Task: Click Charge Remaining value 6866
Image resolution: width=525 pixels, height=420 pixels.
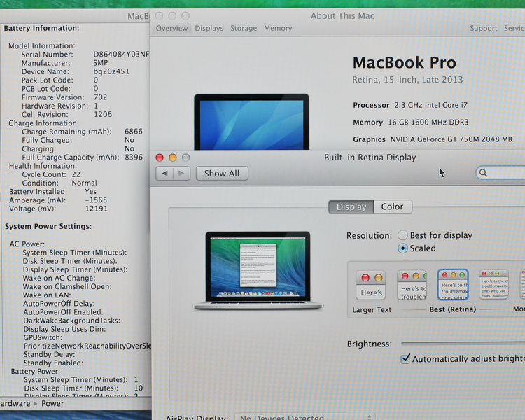Action: [134, 132]
